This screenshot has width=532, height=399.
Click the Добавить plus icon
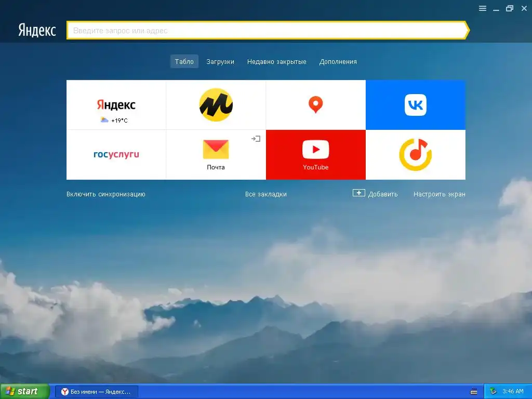(358, 193)
